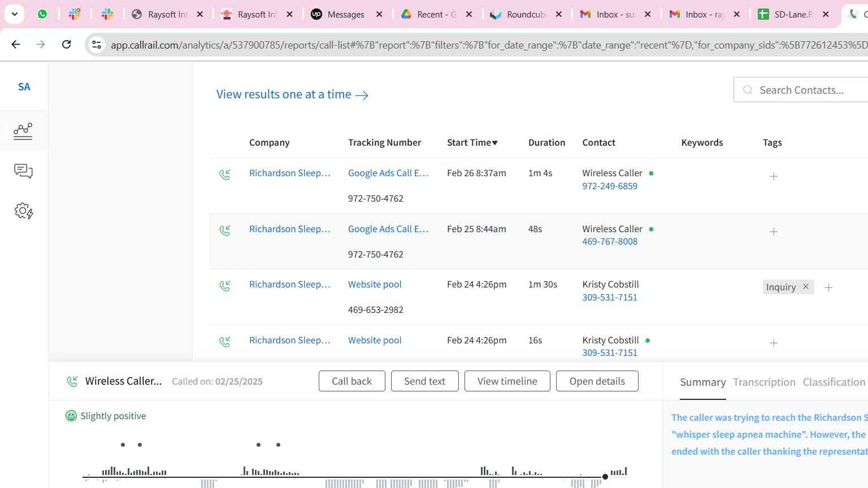Click inbound call icon for Feb 26 8:37am row

pyautogui.click(x=225, y=175)
